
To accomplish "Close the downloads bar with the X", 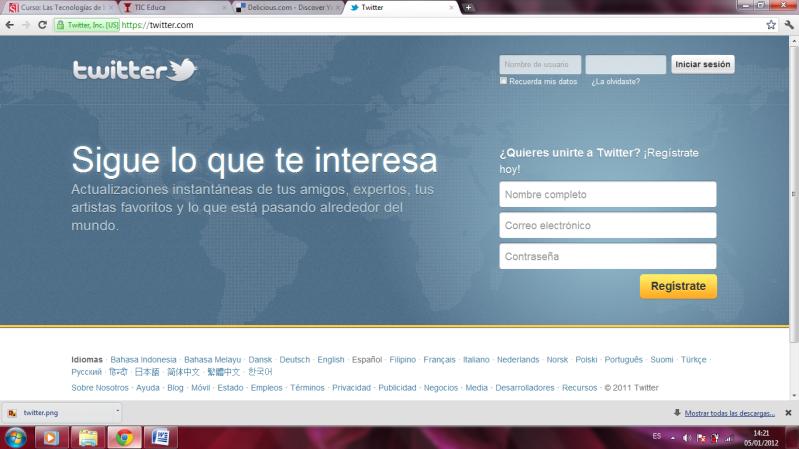I will (788, 413).
